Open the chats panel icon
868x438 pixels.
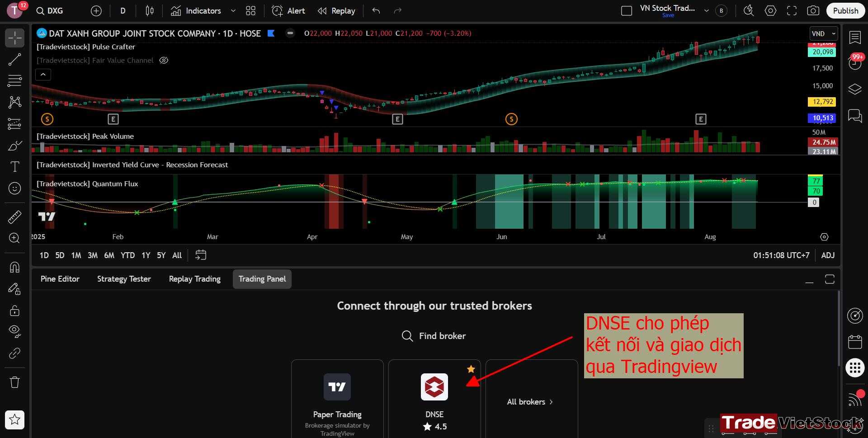(x=855, y=116)
